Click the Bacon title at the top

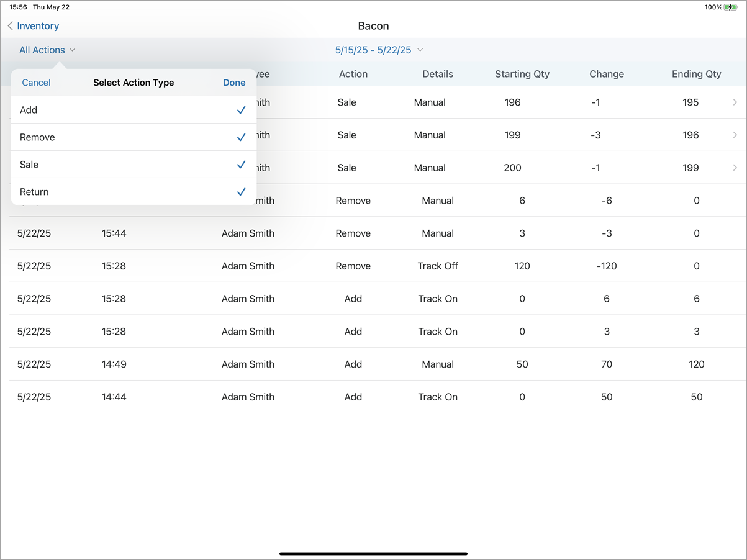tap(373, 26)
